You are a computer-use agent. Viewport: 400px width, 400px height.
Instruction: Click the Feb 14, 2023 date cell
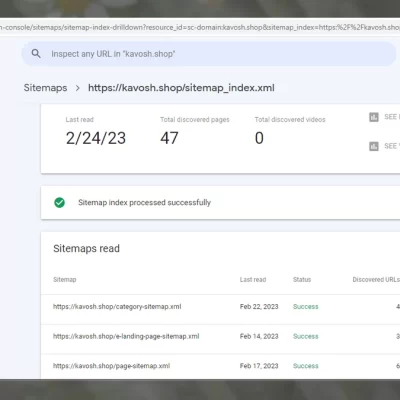259,336
